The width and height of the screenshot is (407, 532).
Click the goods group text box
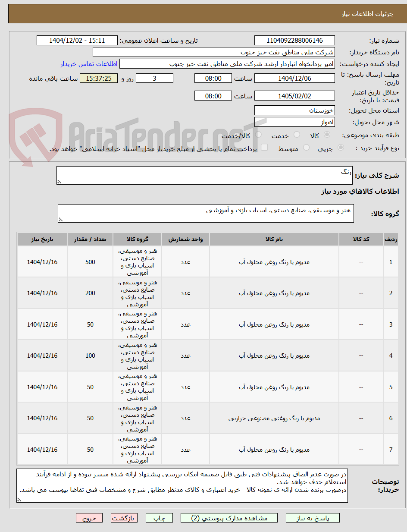point(206,214)
